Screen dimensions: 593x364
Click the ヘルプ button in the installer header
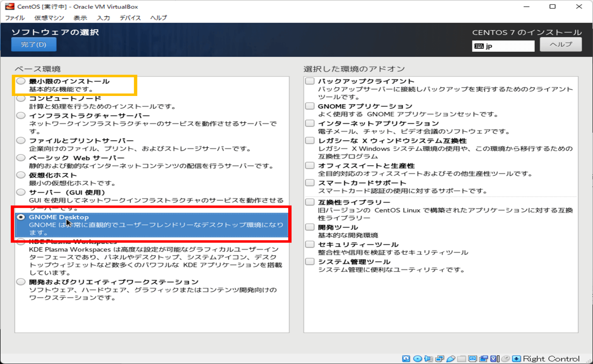pyautogui.click(x=561, y=44)
